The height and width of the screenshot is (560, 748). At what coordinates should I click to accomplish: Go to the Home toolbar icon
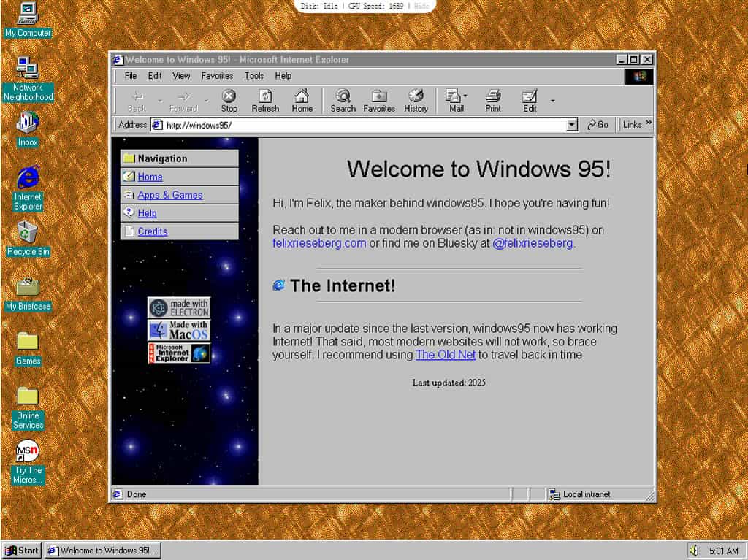coord(302,101)
